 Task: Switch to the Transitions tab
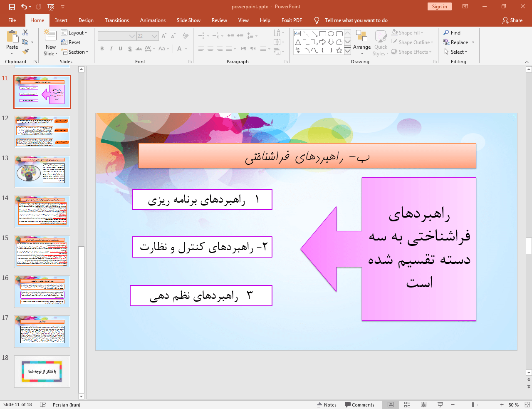(x=117, y=20)
